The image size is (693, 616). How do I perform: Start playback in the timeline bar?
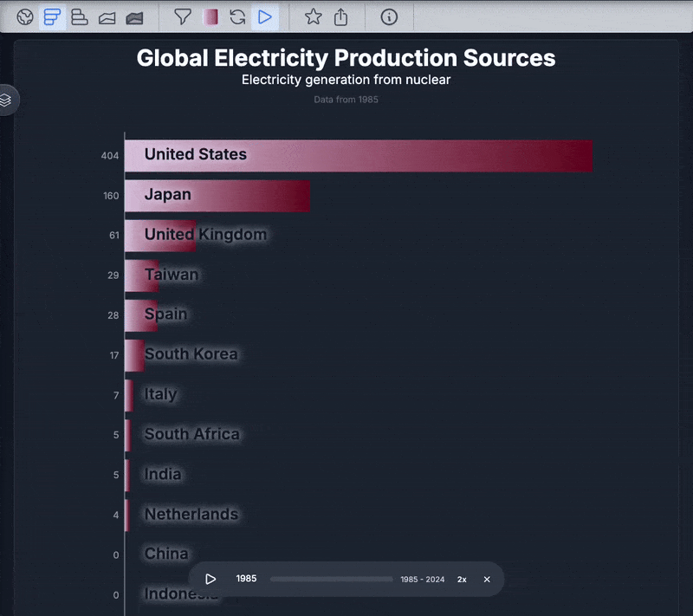pyautogui.click(x=210, y=579)
